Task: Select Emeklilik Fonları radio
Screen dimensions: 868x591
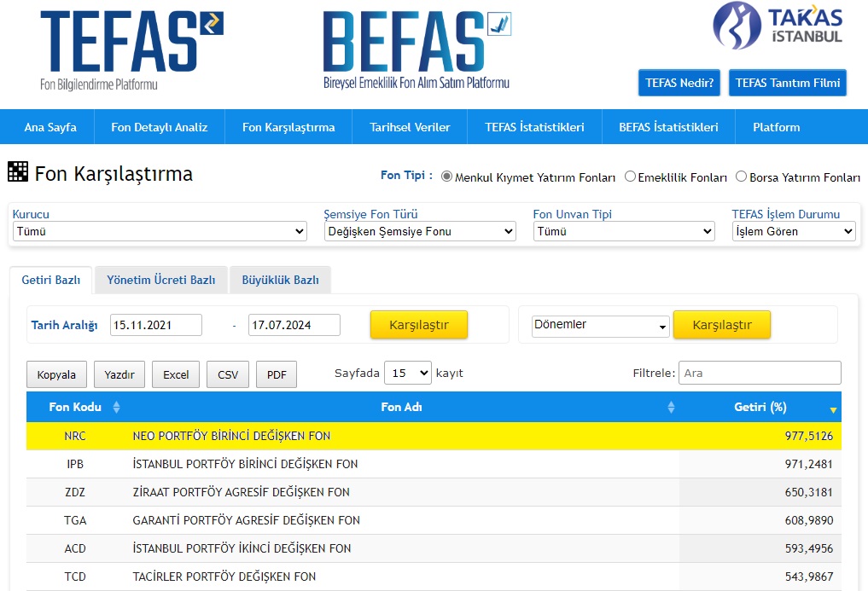Action: (629, 177)
